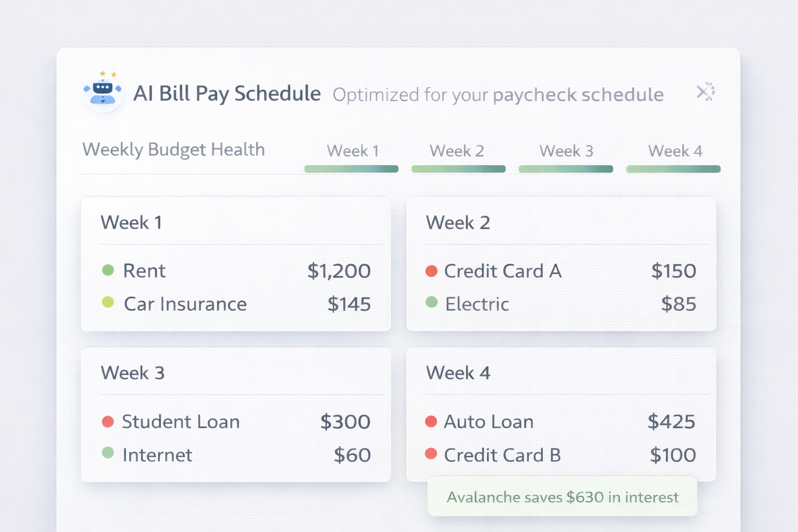The image size is (798, 532).
Task: Collapse the Week 2 bill list
Action: click(x=458, y=222)
